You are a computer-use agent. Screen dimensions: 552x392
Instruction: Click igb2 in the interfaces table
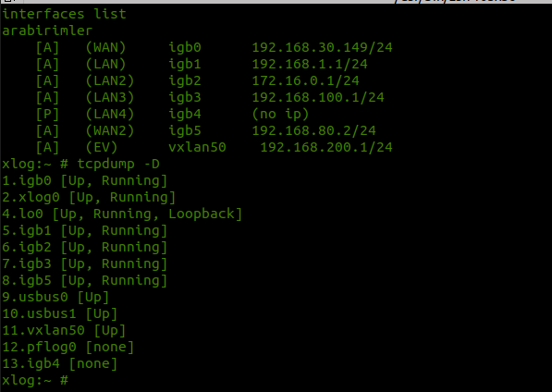point(185,80)
